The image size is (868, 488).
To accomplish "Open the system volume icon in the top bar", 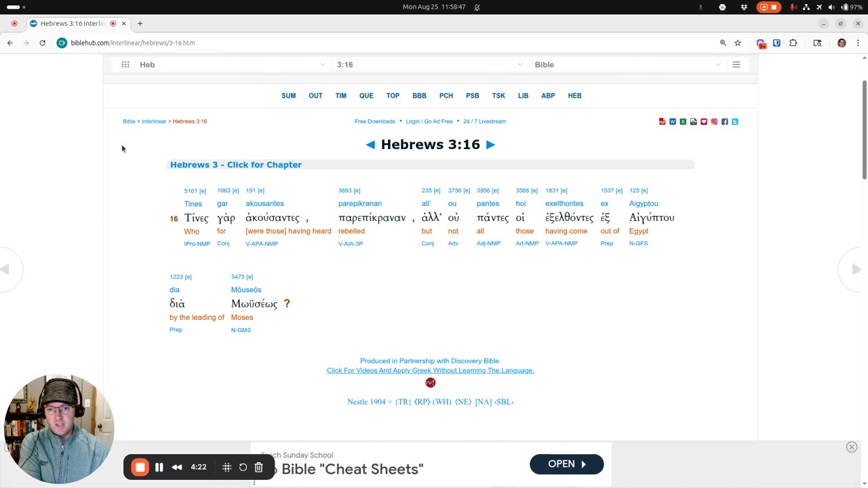I will click(x=831, y=7).
